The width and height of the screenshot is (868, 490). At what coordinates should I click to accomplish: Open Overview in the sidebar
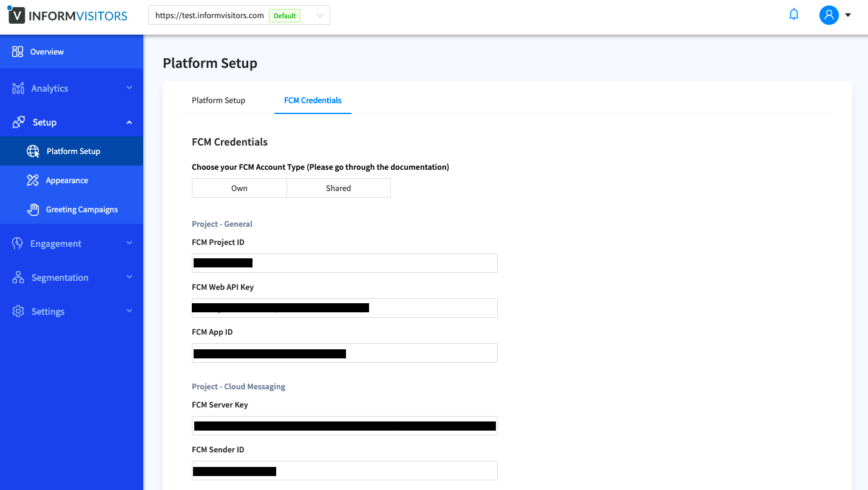pos(72,52)
